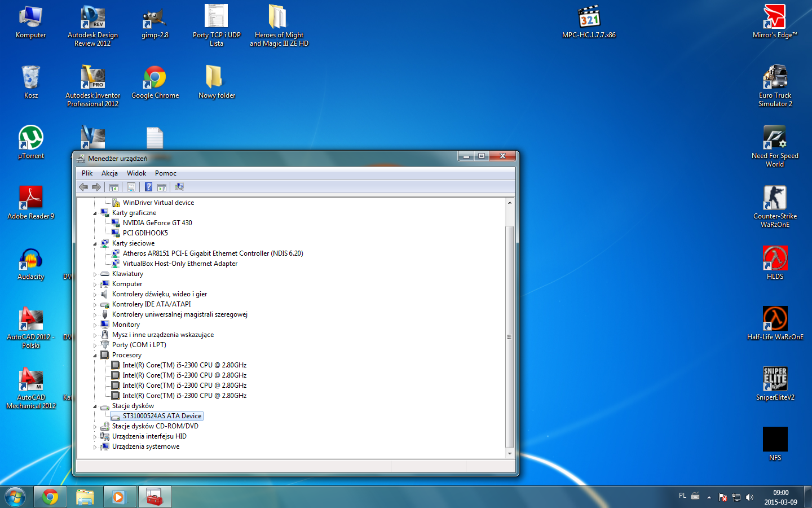Click the blue Help question mark icon
812x508 pixels.
(148, 187)
